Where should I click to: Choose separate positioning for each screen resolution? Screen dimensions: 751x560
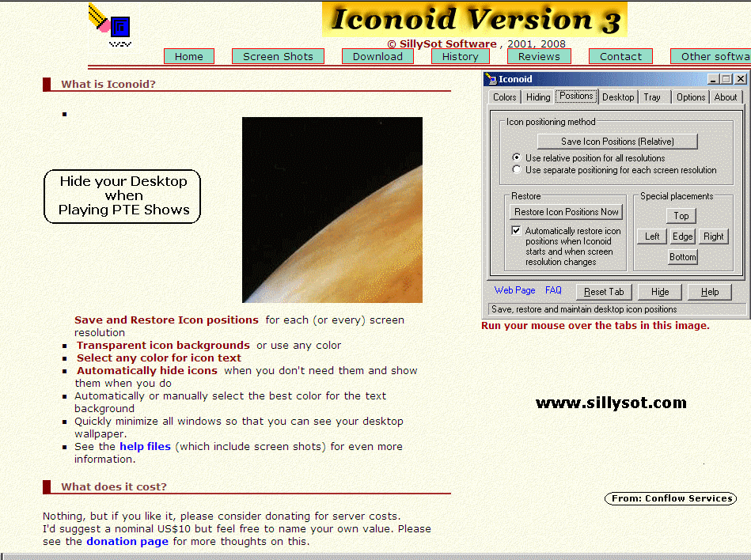tap(517, 170)
